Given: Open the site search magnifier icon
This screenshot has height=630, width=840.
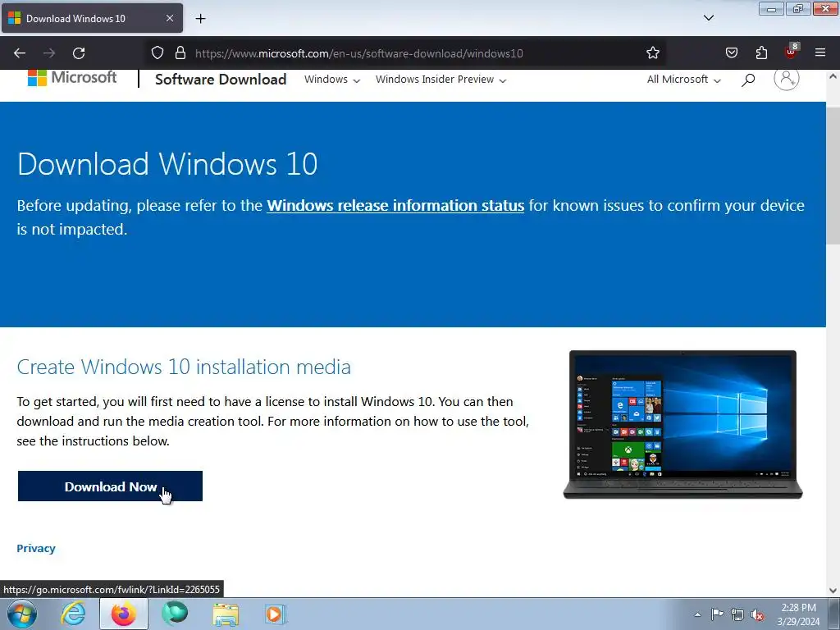Looking at the screenshot, I should coord(748,80).
